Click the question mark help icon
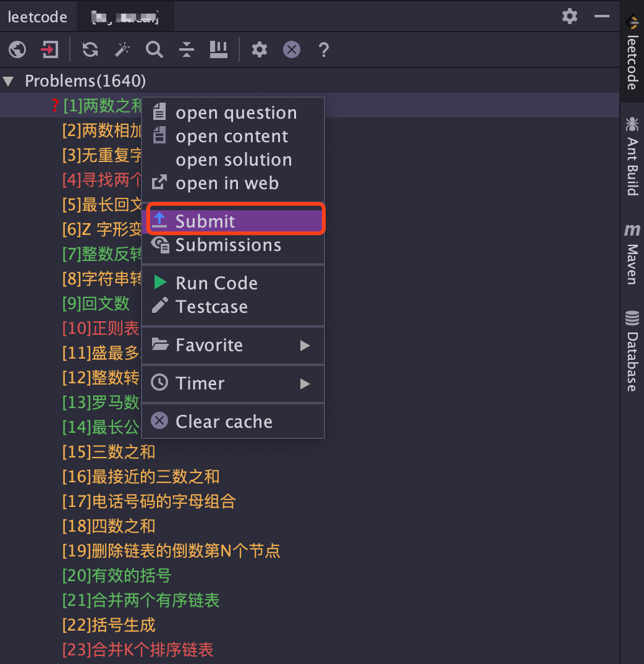This screenshot has height=664, width=644. point(323,49)
